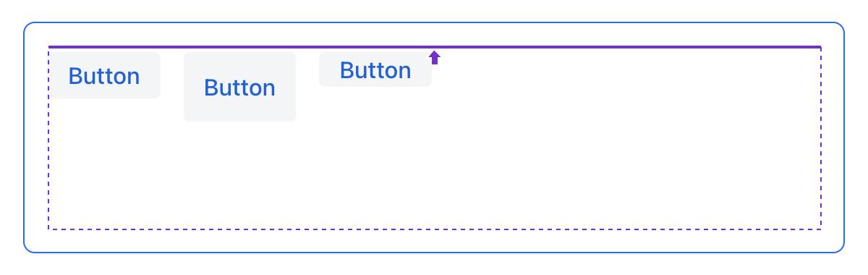Click the bottom-right corner of the dashed box
Screen dimensions: 868x275
pos(821,229)
